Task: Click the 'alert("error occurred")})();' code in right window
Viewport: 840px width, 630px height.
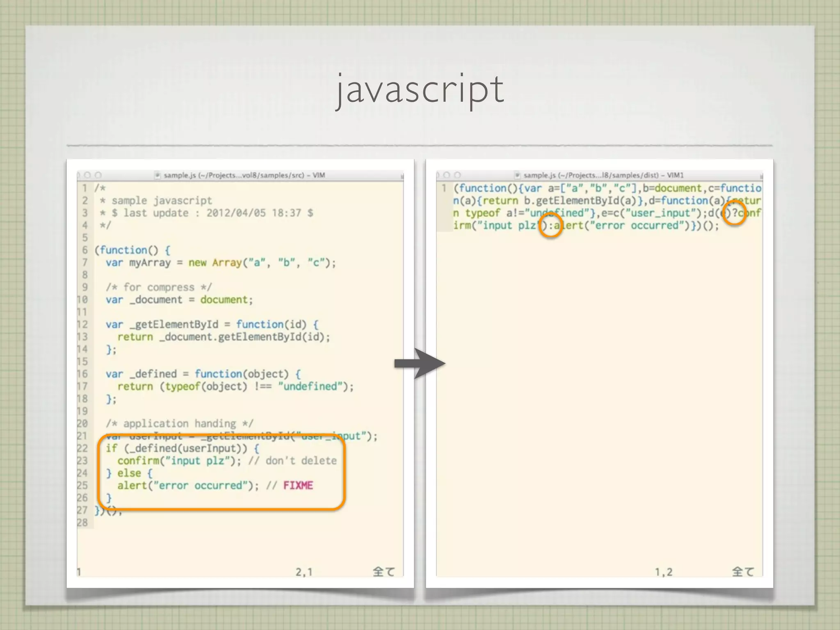Action: pyautogui.click(x=637, y=226)
